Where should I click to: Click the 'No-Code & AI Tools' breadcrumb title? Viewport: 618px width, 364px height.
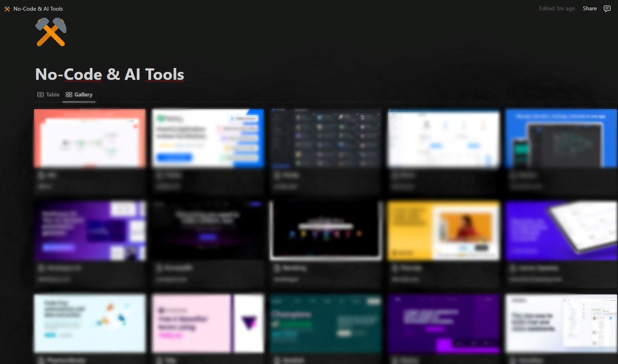tap(38, 9)
